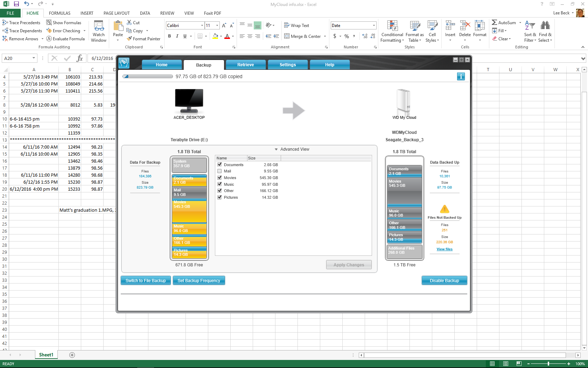588x368 pixels.
Task: Click the View files link
Action: [x=444, y=249]
